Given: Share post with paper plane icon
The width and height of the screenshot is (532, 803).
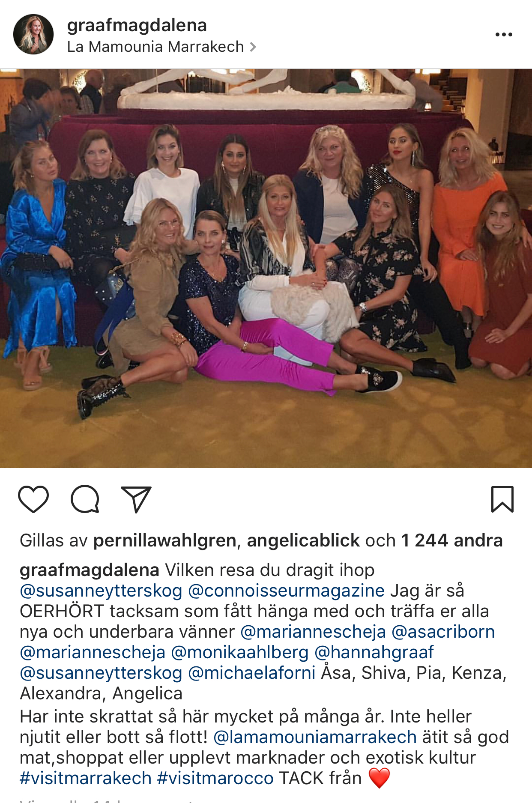Looking at the screenshot, I should click(136, 499).
